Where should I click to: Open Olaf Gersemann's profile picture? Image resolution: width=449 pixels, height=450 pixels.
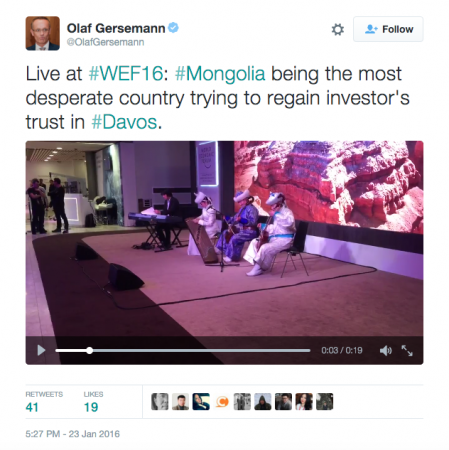point(43,33)
